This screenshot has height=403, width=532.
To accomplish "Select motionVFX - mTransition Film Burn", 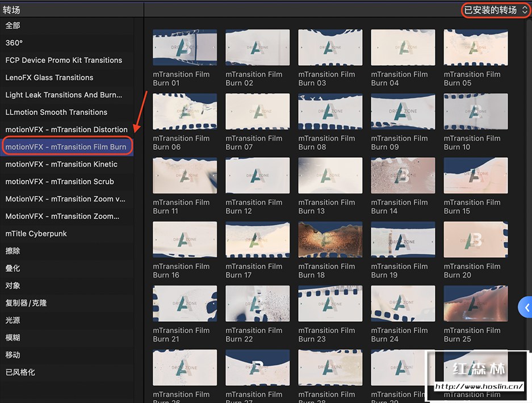I will click(x=67, y=146).
